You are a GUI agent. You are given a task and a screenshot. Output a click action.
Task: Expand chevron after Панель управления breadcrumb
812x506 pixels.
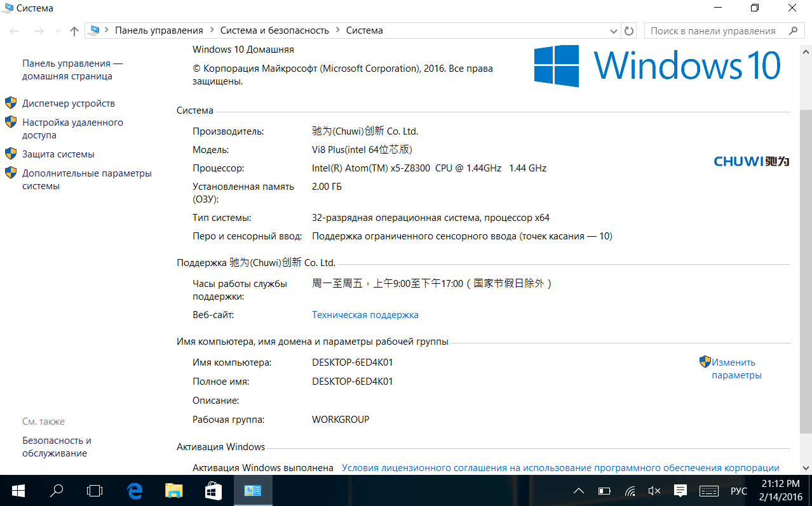[x=212, y=30]
